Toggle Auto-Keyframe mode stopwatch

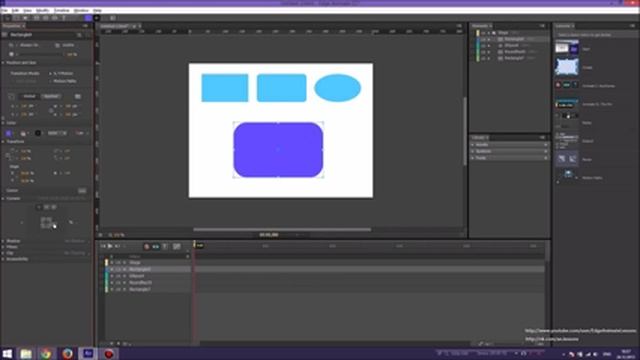pyautogui.click(x=147, y=247)
